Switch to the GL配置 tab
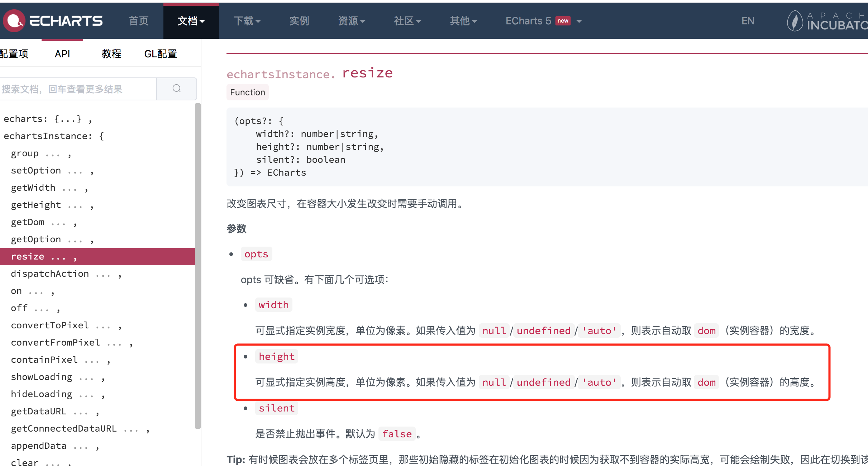The width and height of the screenshot is (868, 466). click(x=161, y=54)
